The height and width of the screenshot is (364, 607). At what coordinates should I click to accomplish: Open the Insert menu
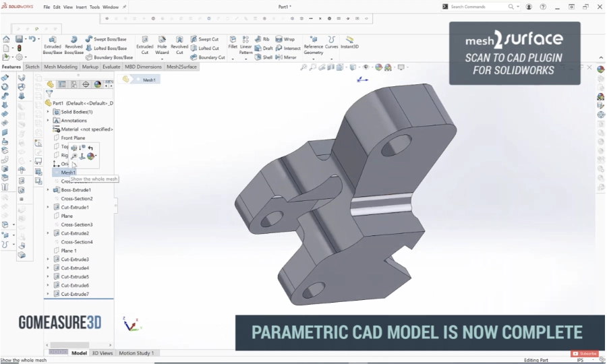coord(81,7)
